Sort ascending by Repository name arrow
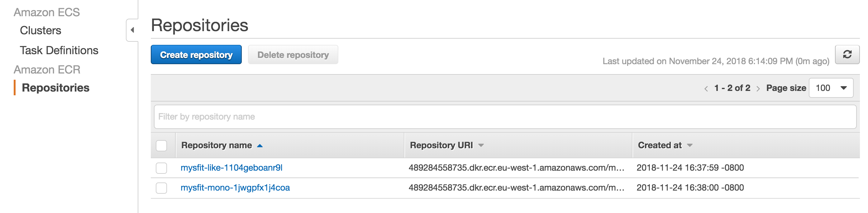Image resolution: width=868 pixels, height=213 pixels. pyautogui.click(x=260, y=146)
